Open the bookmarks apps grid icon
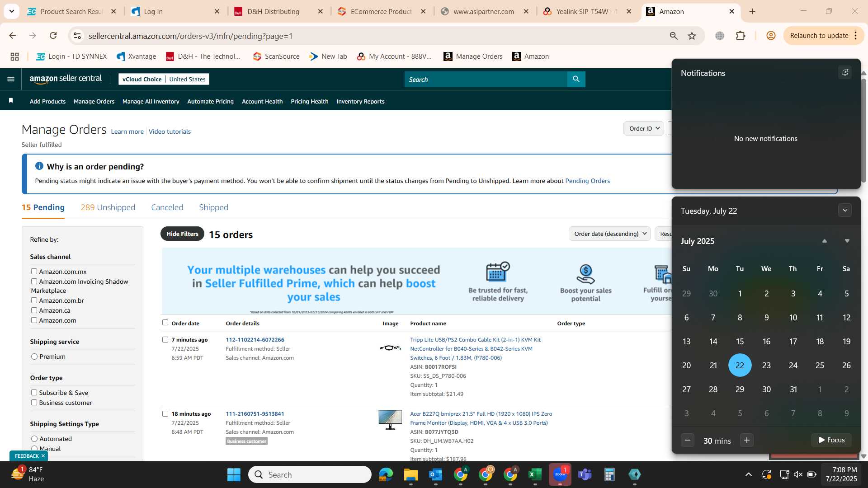This screenshot has width=868, height=488. (14, 56)
